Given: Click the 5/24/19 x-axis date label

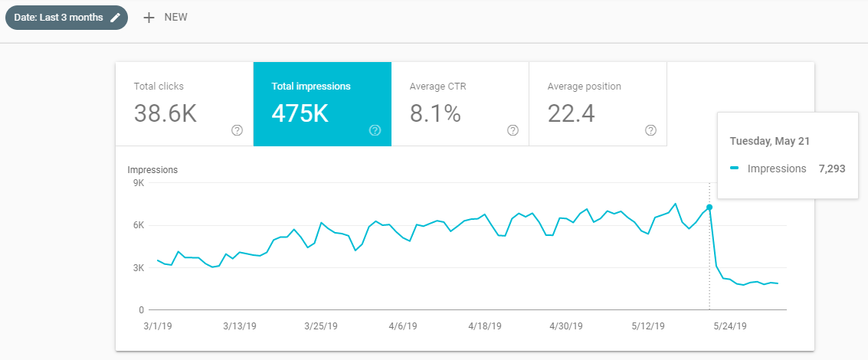Looking at the screenshot, I should coord(732,326).
